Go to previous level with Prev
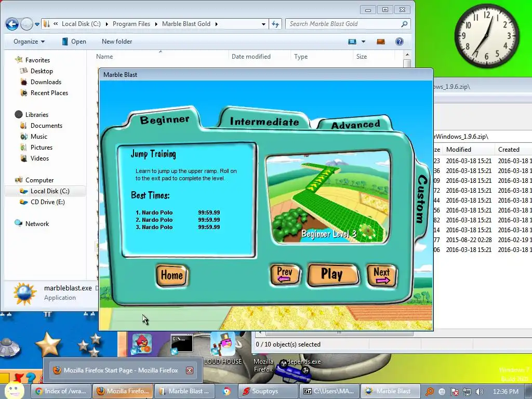 point(285,274)
